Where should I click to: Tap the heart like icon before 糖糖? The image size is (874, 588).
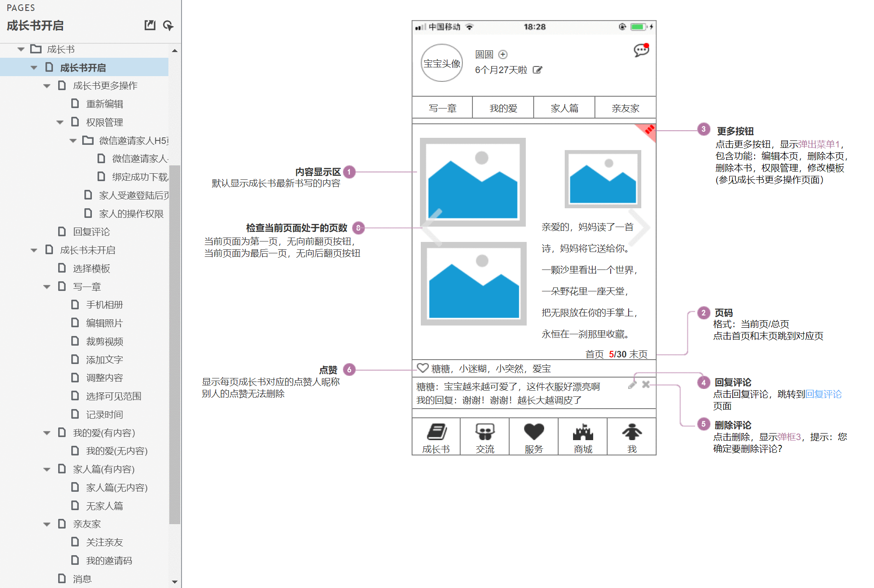(x=423, y=368)
